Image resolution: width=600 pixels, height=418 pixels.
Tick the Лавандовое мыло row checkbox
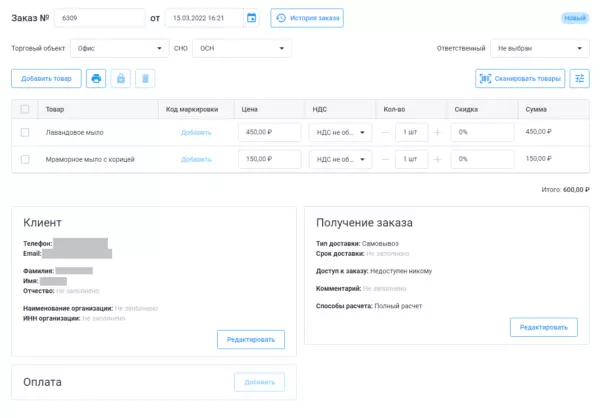25,132
